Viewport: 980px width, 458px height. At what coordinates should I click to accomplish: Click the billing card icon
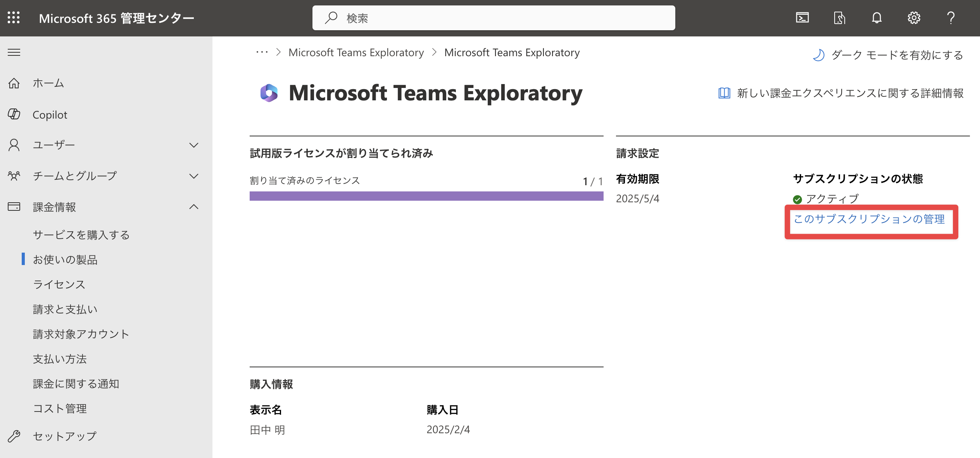pos(14,207)
